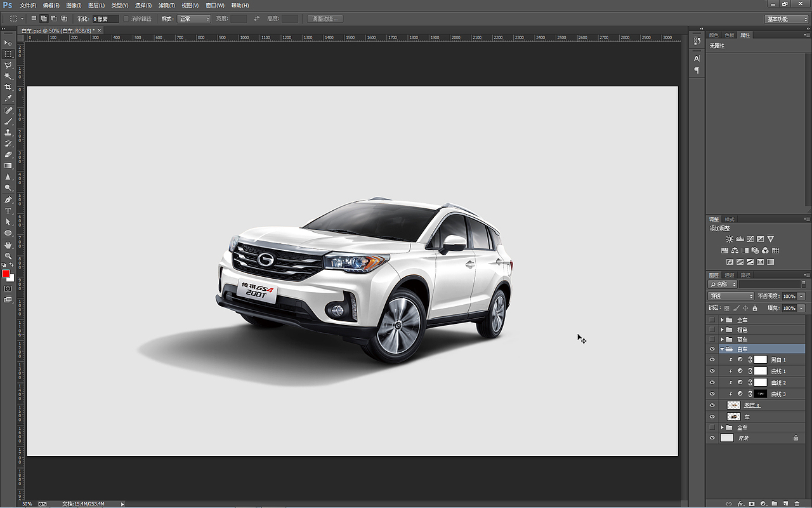
Task: Expand the 橙色 layer group
Action: point(722,330)
